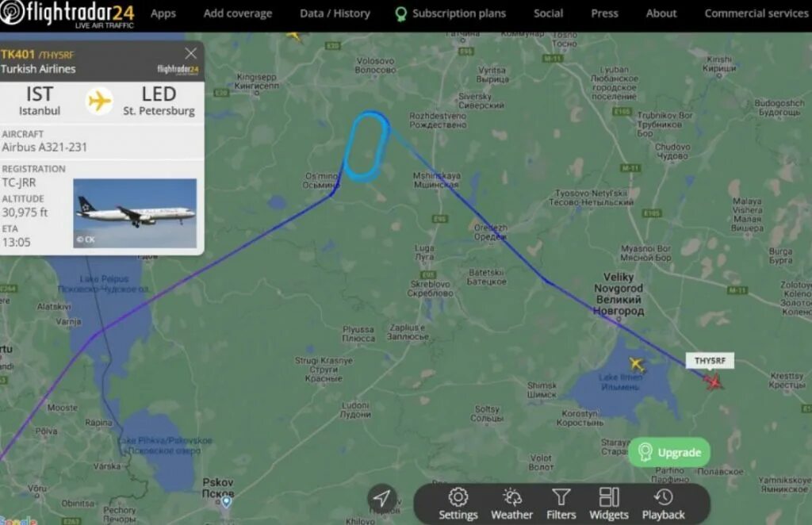Screen dimensions: 812x525
Task: Open the Apps menu
Action: click(163, 13)
